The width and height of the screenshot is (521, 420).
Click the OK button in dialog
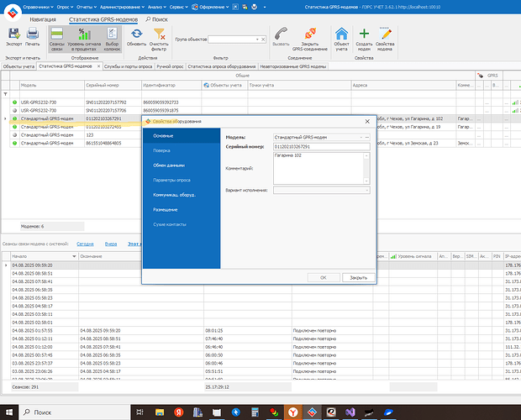(x=324, y=277)
